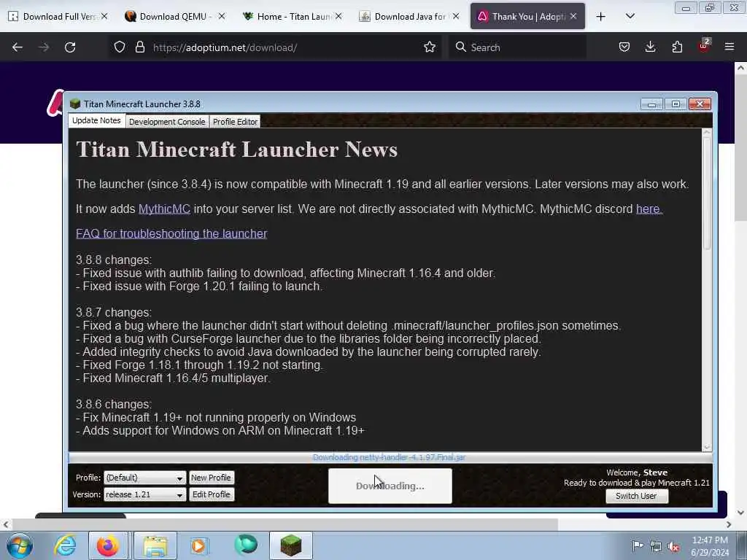Open the Development Console tab
Screen dimensions: 747x560
[167, 122]
